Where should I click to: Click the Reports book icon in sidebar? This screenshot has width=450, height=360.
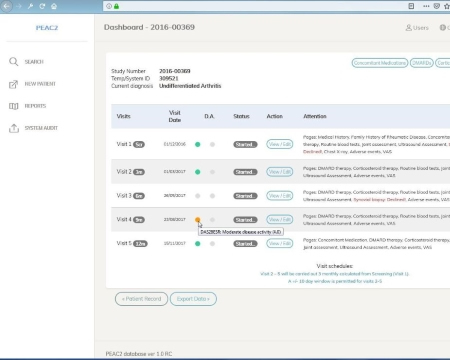13,106
